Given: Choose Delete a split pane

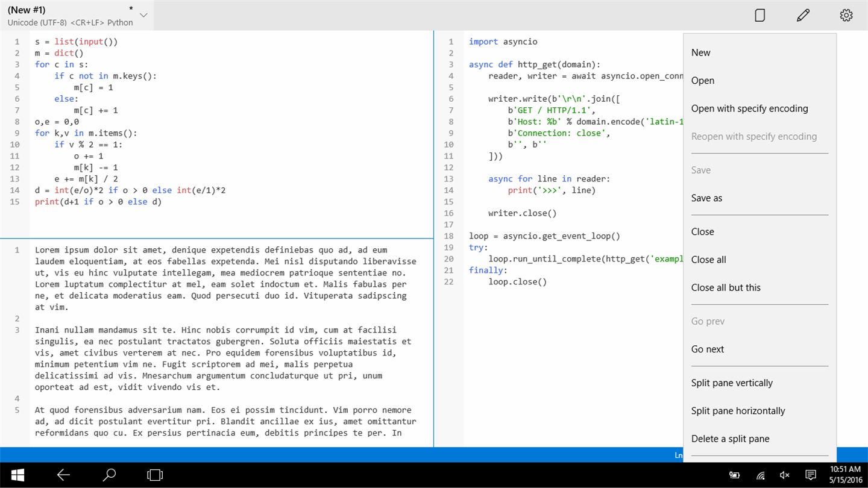Looking at the screenshot, I should coord(730,439).
